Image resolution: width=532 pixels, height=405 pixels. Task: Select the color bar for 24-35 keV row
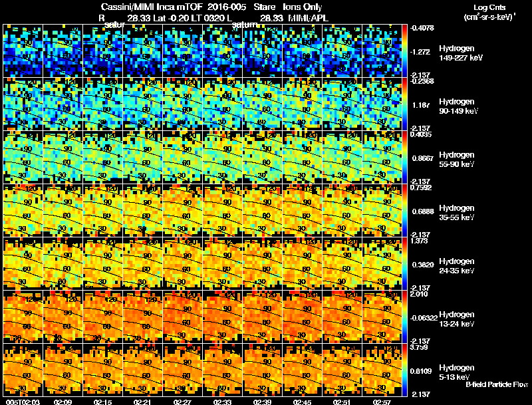coord(404,264)
